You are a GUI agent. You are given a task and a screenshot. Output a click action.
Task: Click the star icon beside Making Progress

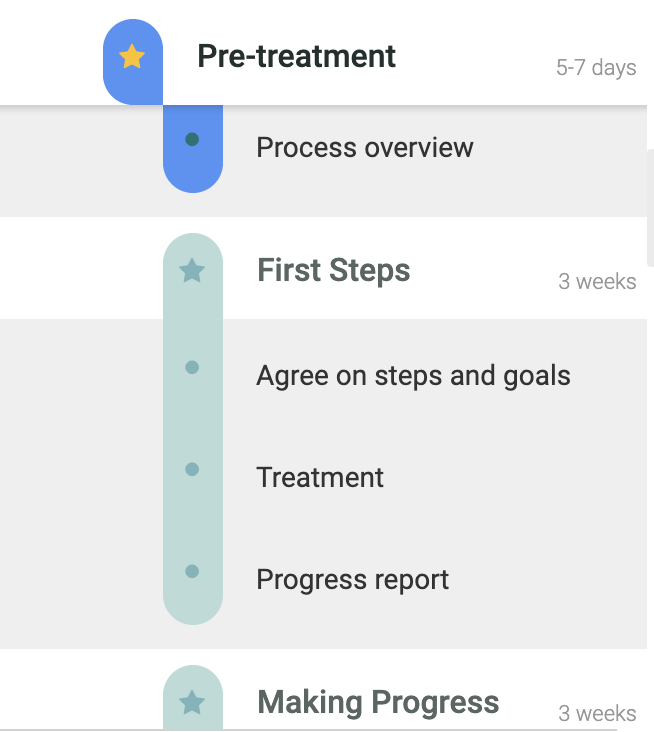[x=192, y=702]
